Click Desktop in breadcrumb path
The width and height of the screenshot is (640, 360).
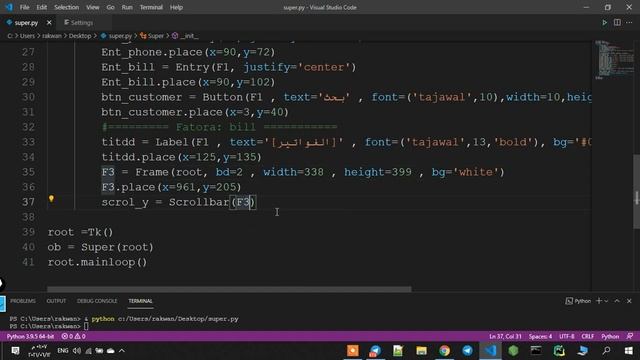[80, 36]
